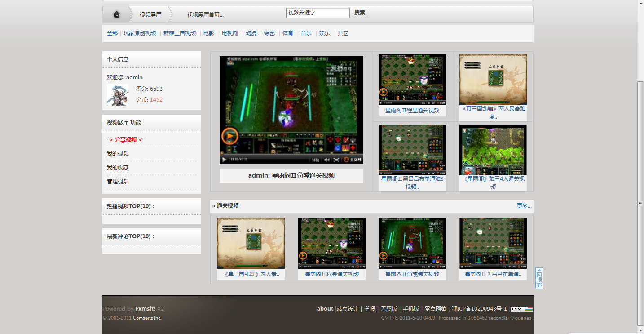Open top-grid 《真三国乱舞》两人最高难度.. thumbnail

pyautogui.click(x=493, y=80)
